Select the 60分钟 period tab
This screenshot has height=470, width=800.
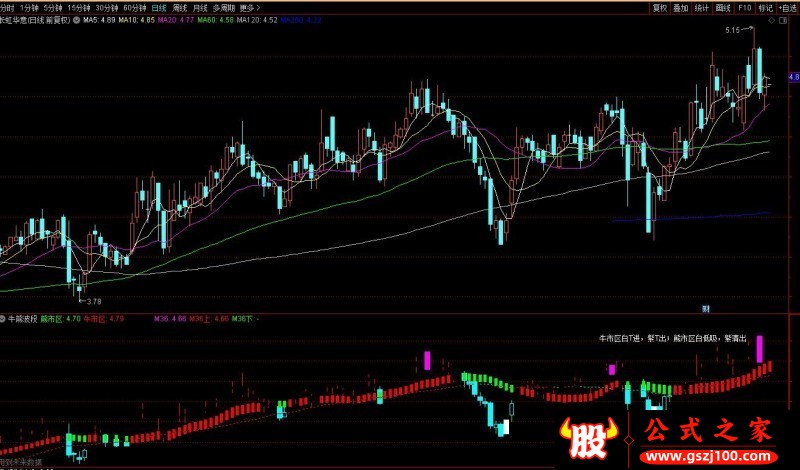[135, 8]
